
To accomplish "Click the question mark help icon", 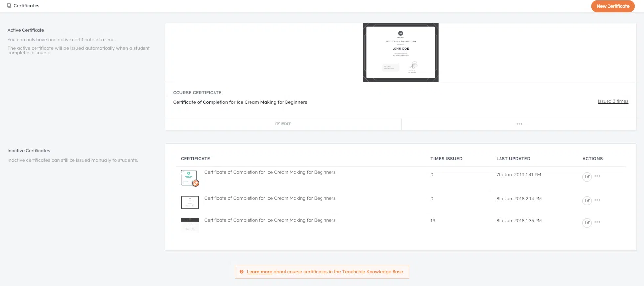I will click(241, 272).
